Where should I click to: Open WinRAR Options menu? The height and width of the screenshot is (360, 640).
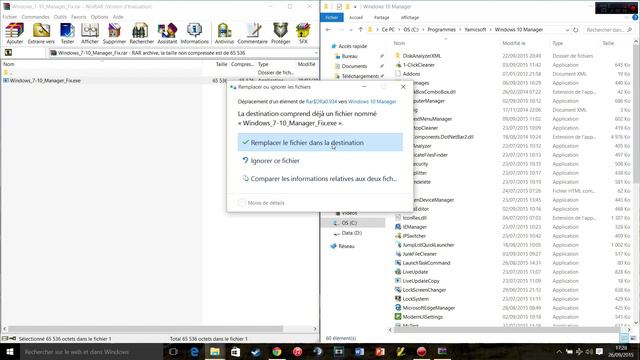pyautogui.click(x=100, y=17)
